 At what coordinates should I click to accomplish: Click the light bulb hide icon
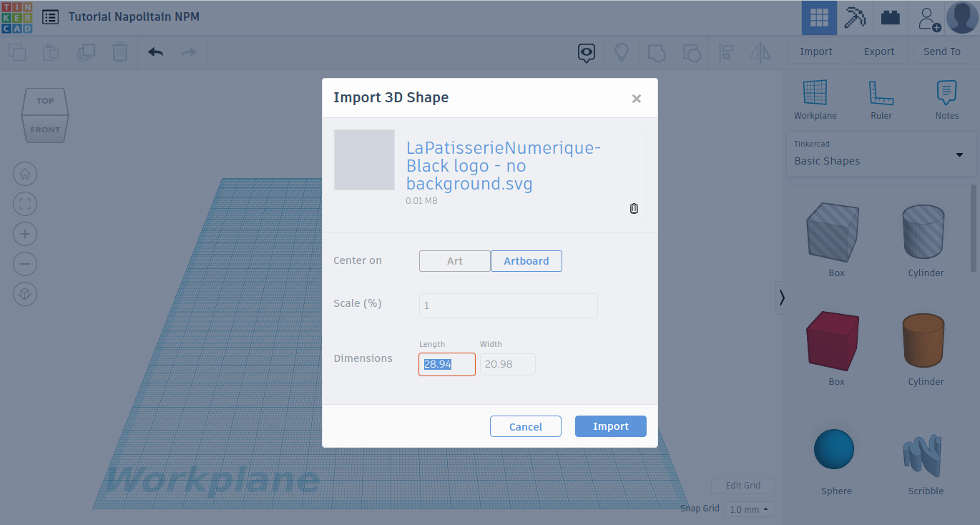pyautogui.click(x=622, y=52)
